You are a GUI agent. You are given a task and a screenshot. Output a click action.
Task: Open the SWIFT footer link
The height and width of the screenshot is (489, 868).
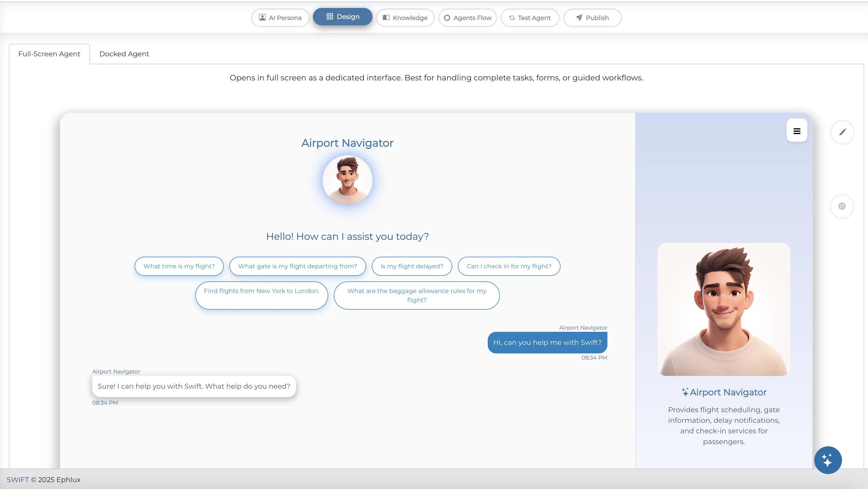pos(17,480)
